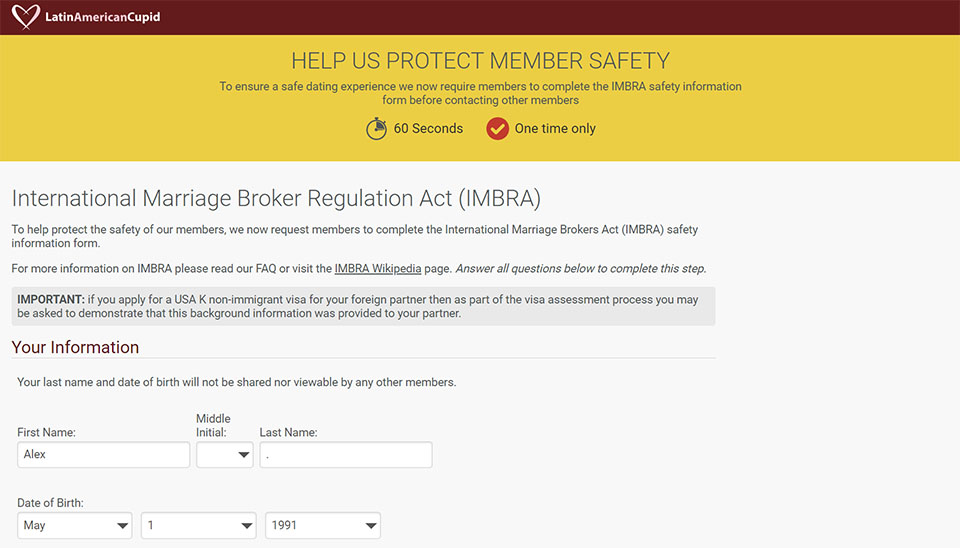960x548 pixels.
Task: Click the "Last Name:" label
Action: 288,432
